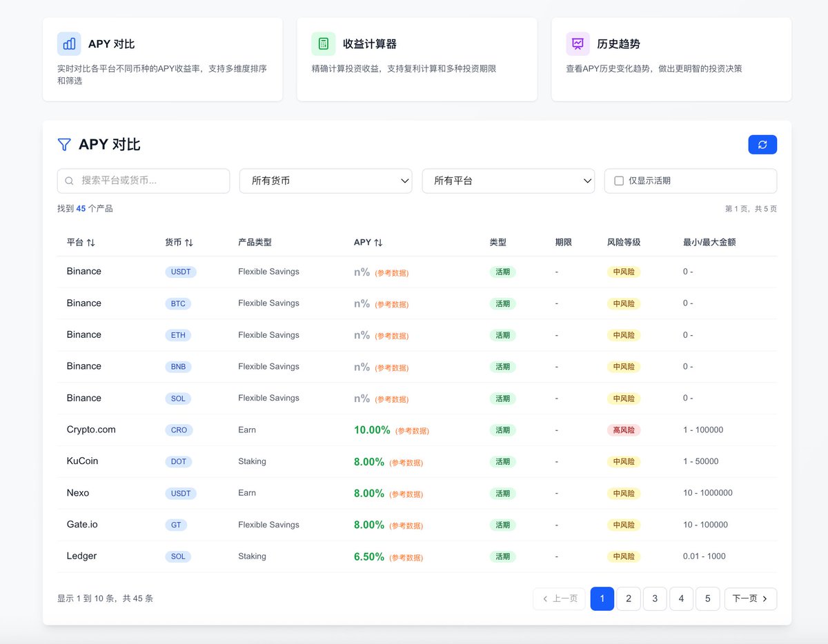Open the APY 对比 card heading at top

coord(111,44)
